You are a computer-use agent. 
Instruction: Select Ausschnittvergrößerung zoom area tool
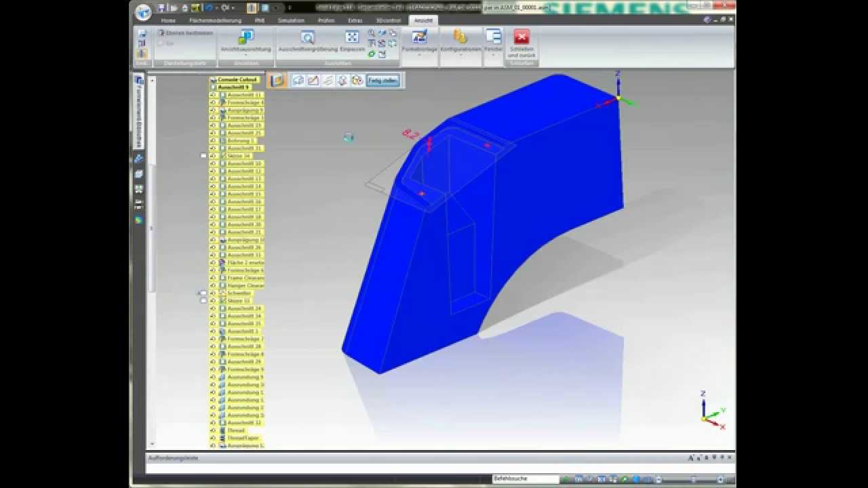[308, 40]
